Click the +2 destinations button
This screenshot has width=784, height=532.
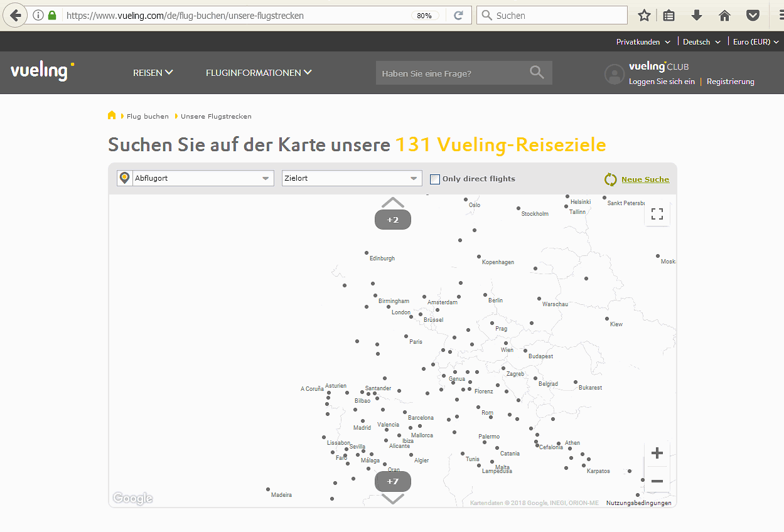tap(393, 220)
